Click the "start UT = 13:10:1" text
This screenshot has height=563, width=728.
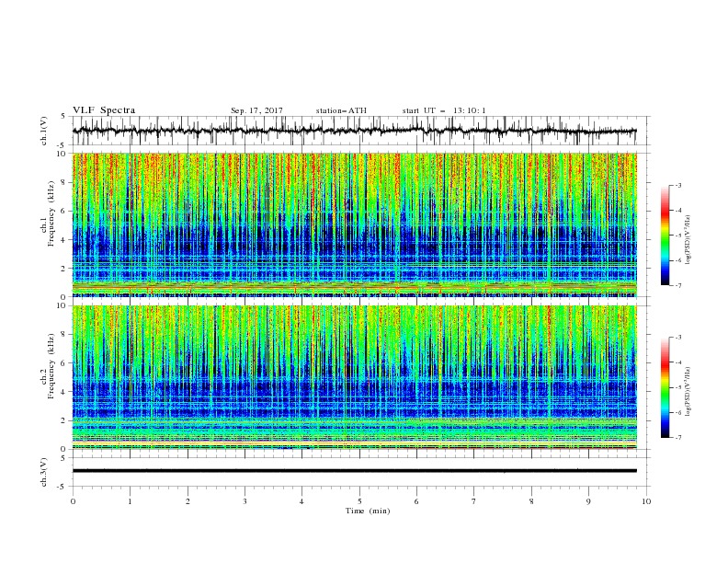coord(444,110)
